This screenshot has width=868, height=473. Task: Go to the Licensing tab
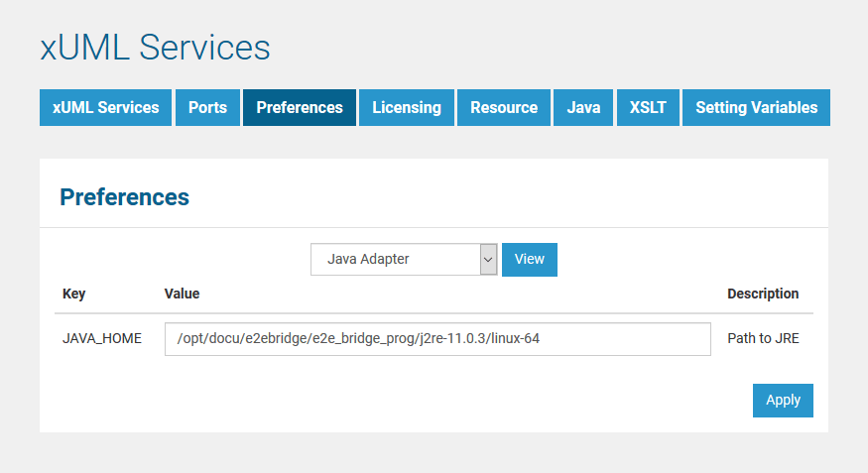coord(407,108)
